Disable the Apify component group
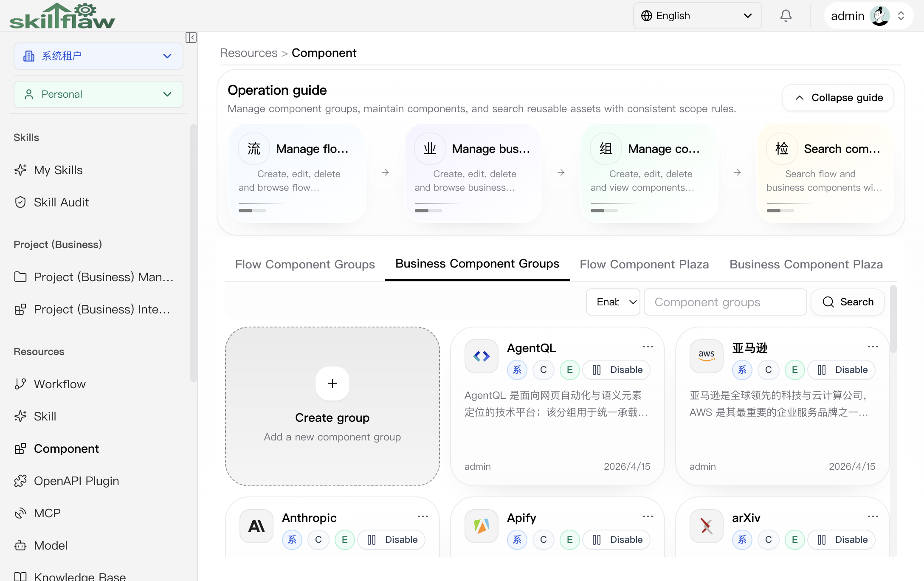 pyautogui.click(x=617, y=540)
